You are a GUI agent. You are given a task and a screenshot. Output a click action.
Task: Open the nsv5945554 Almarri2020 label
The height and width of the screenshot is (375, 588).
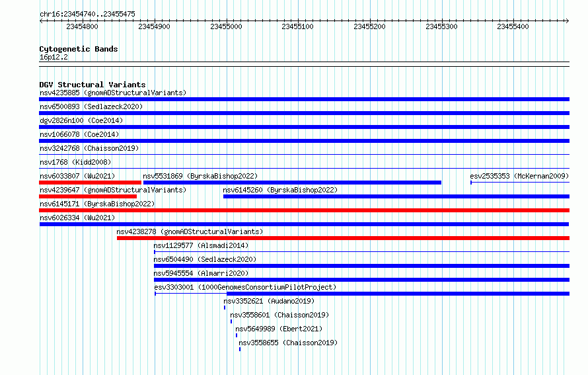coord(201,273)
